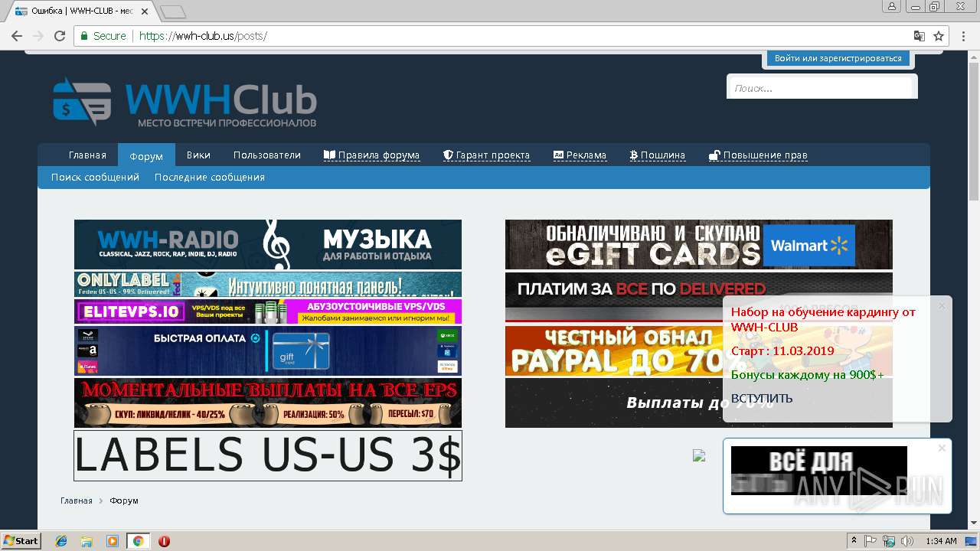Viewport: 980px width, 551px height.
Task: Click Форум in the breadcrumb
Action: coord(124,500)
